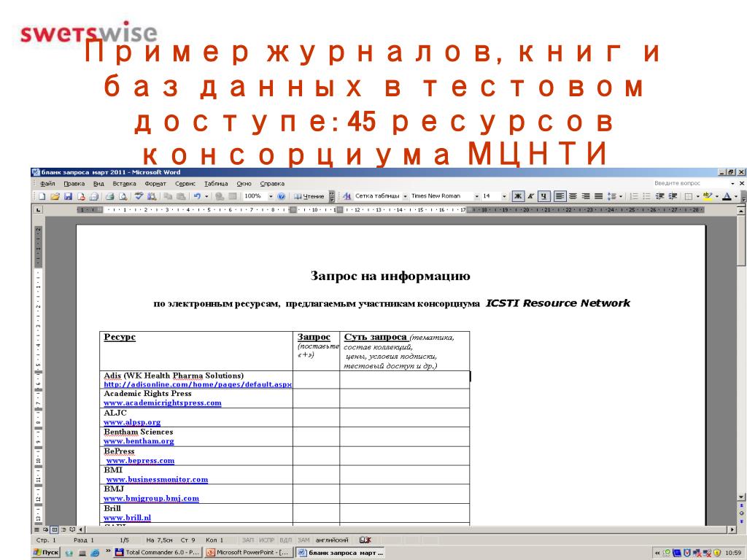
Task: Expand the highlight color dropdown arrow
Action: (717, 196)
